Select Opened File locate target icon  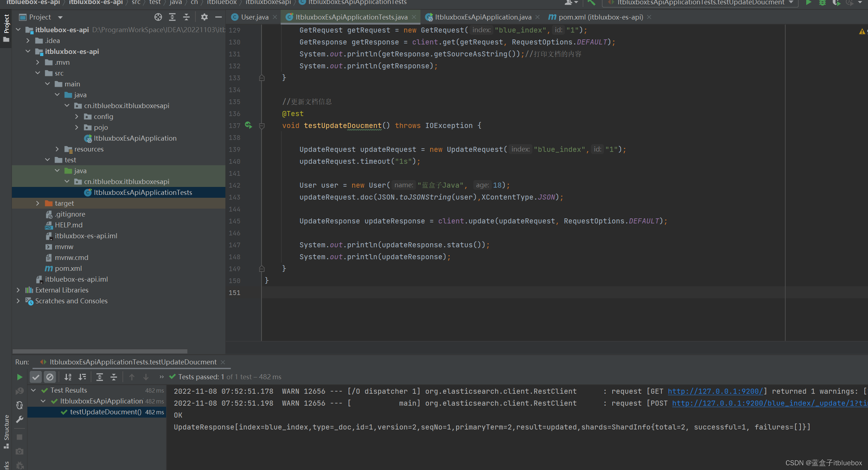(158, 17)
